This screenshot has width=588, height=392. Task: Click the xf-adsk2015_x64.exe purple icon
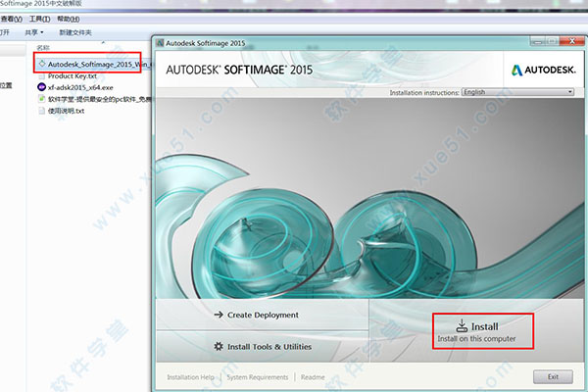point(41,87)
